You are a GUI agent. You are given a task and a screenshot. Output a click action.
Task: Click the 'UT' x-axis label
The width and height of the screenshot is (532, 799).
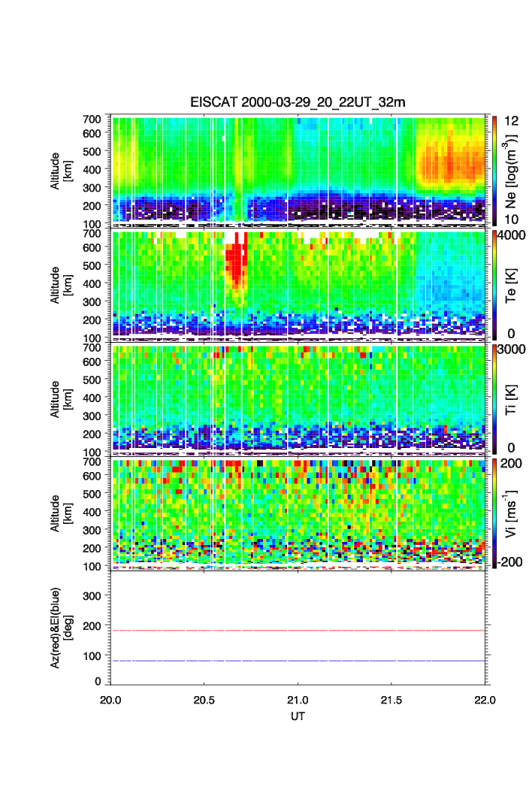click(x=298, y=716)
